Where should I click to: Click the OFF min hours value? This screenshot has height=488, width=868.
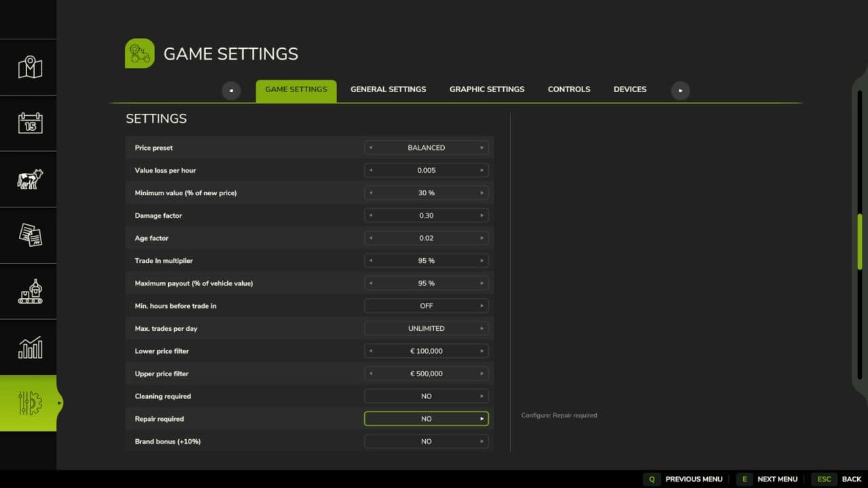pyautogui.click(x=426, y=306)
